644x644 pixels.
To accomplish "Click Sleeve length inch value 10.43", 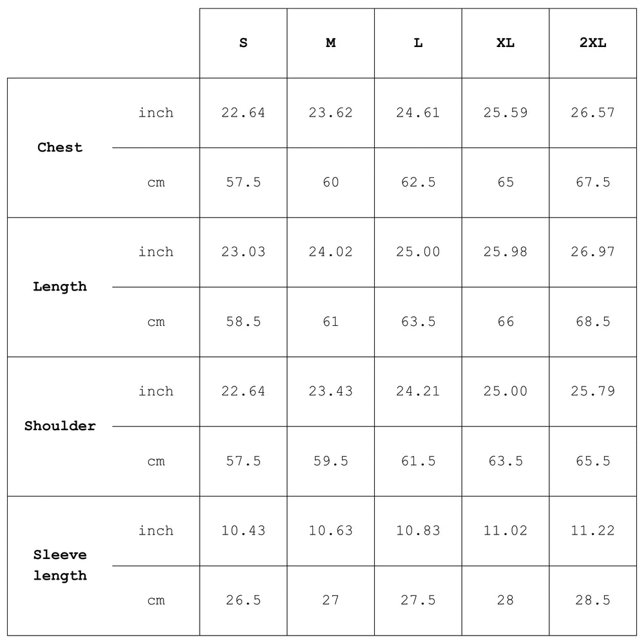I will [243, 531].
